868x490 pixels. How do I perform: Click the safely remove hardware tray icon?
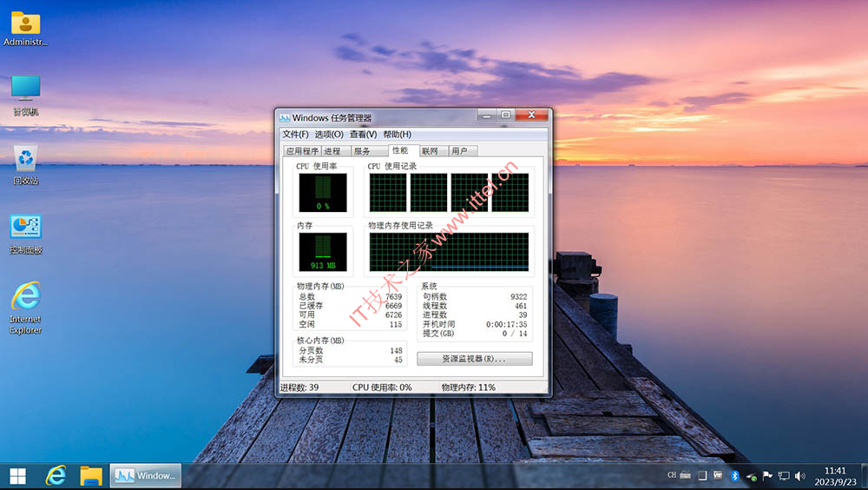tap(751, 476)
